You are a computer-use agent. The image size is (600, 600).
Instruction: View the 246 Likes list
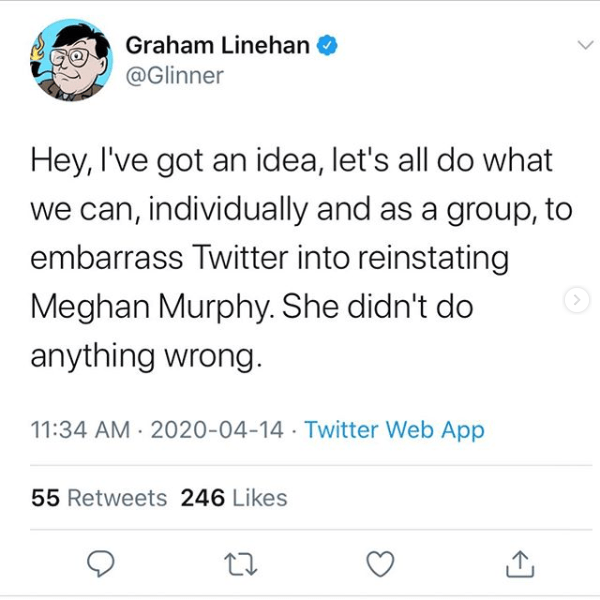tap(234, 497)
